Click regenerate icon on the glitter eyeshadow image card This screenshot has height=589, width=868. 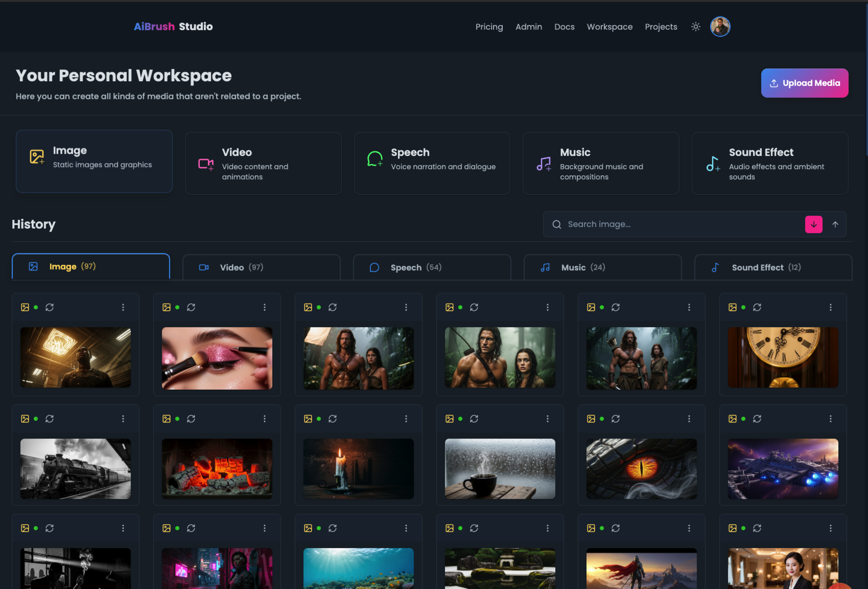pos(191,307)
